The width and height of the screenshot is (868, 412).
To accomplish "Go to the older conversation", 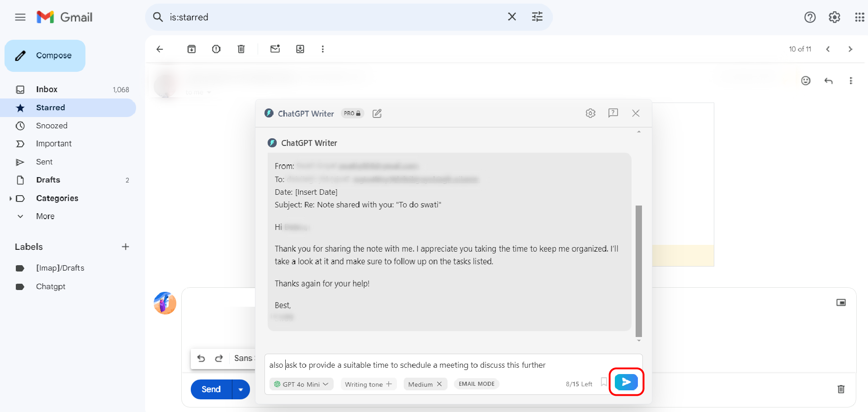I will point(850,49).
